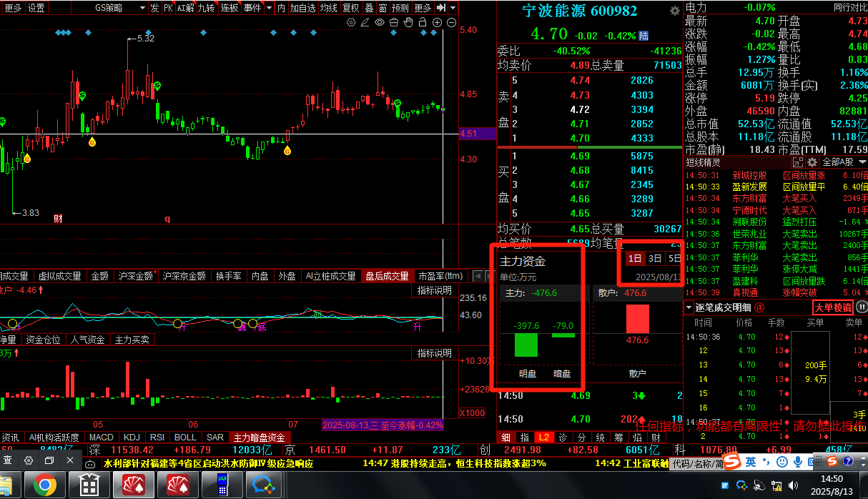
Task: Open the 事件 events menu
Action: (x=252, y=8)
